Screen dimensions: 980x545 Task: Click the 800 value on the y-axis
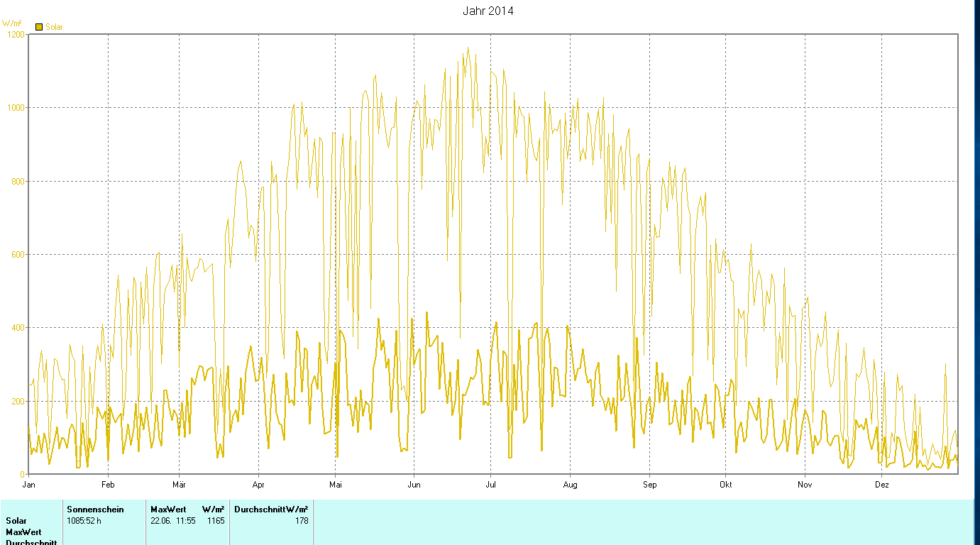17,181
